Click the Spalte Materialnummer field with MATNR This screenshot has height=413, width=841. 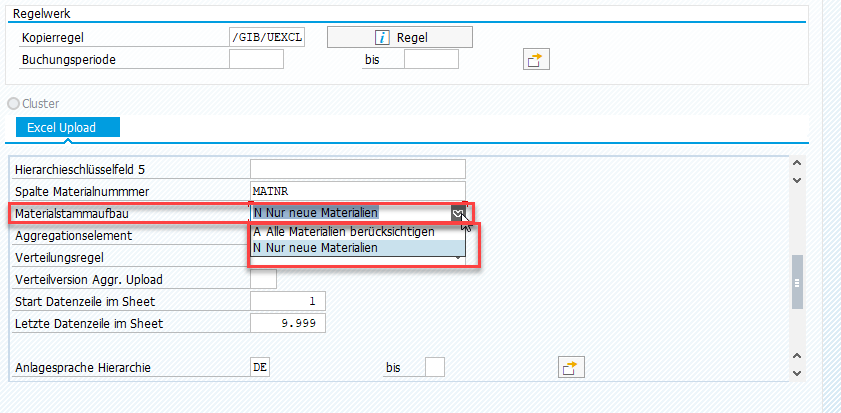click(x=357, y=190)
